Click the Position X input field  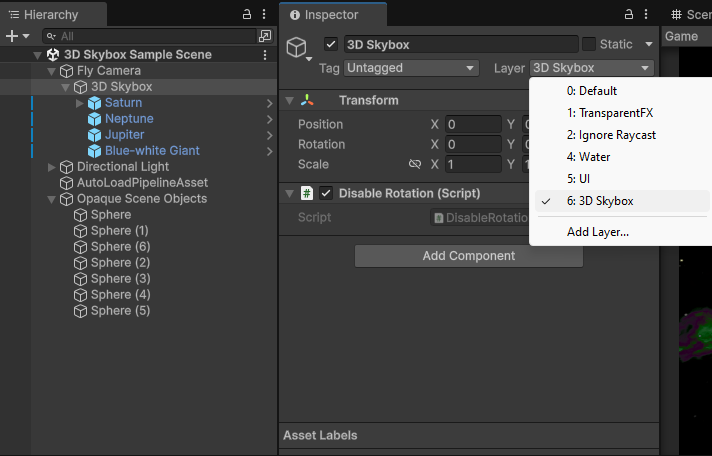coord(473,124)
